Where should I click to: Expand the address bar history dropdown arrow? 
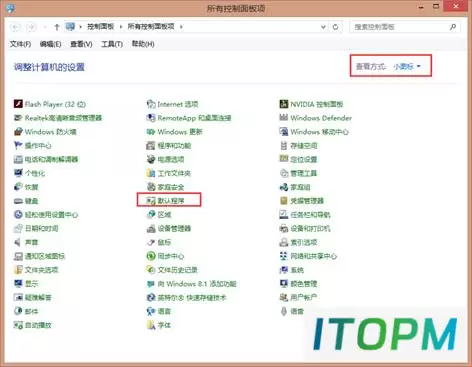coord(323,27)
